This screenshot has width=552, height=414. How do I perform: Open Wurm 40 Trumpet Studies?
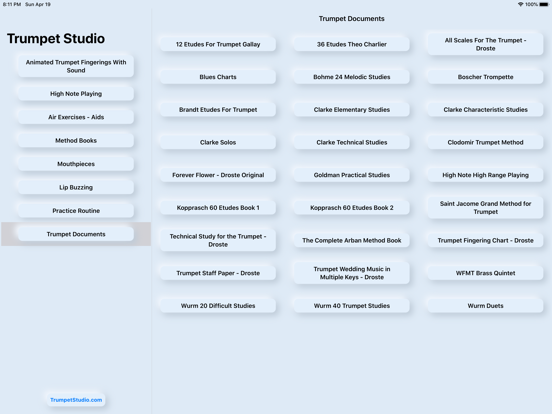tap(352, 306)
